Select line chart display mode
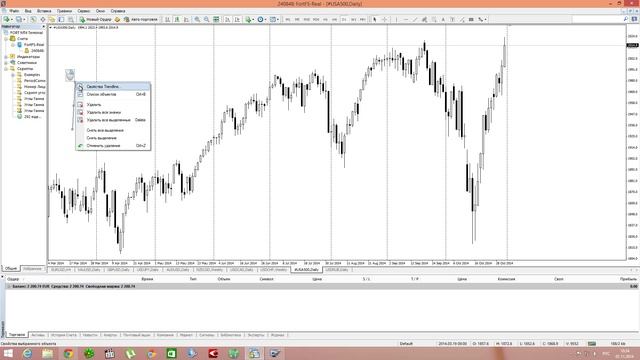 pos(187,19)
